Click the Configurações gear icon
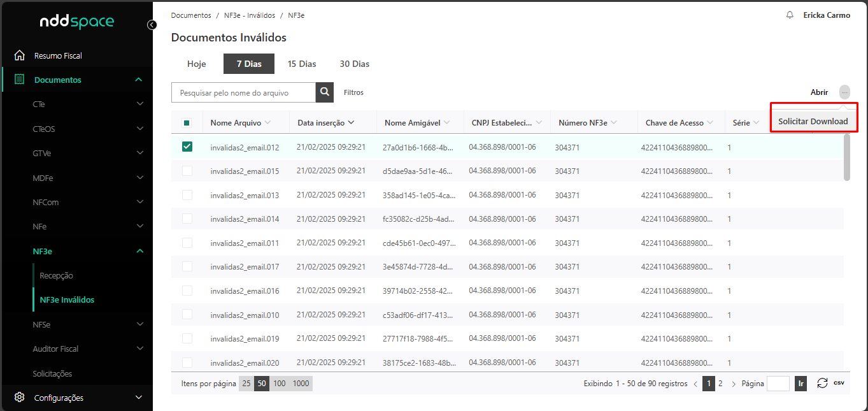This screenshot has width=868, height=411. click(x=20, y=398)
